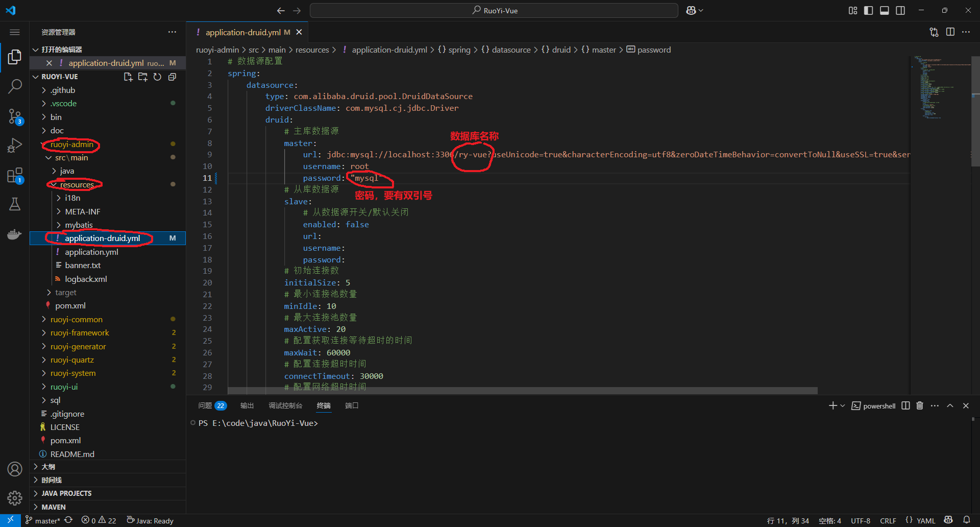Open the Source Control view
Image resolution: width=980 pixels, height=527 pixels.
(15, 116)
